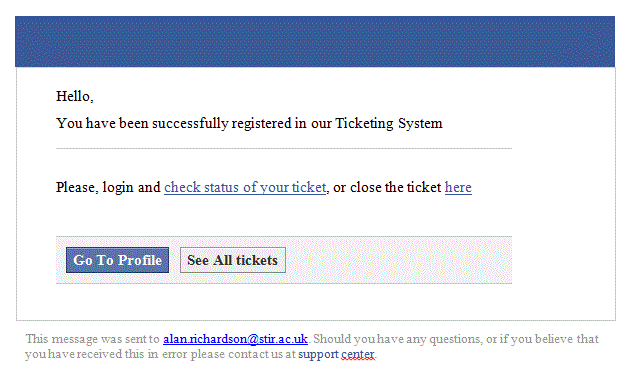Select the words 'Ticketing System'

tap(389, 124)
